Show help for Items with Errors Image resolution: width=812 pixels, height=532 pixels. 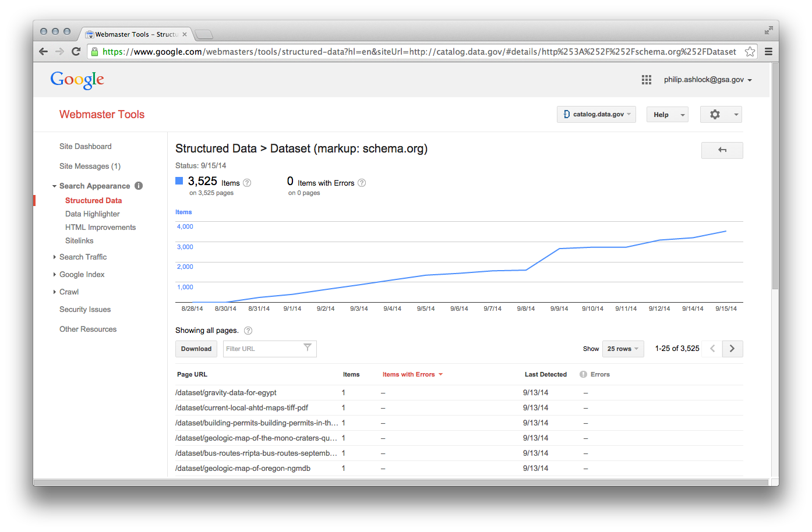click(362, 183)
